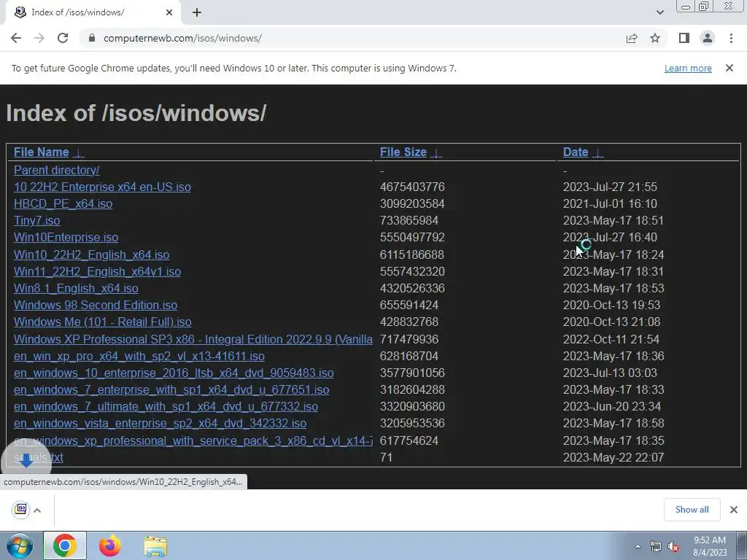Download Win8.1_English_x64.iso
The width and height of the screenshot is (747, 560).
coord(76,288)
